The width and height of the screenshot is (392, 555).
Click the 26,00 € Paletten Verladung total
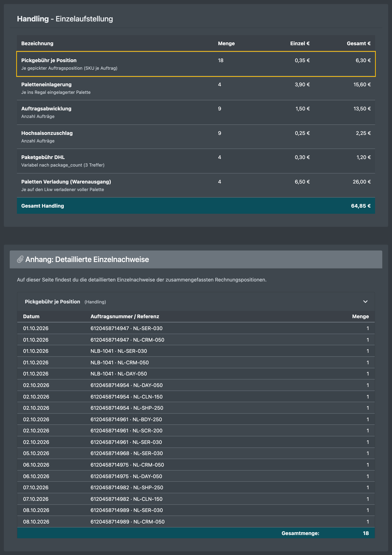click(x=362, y=182)
